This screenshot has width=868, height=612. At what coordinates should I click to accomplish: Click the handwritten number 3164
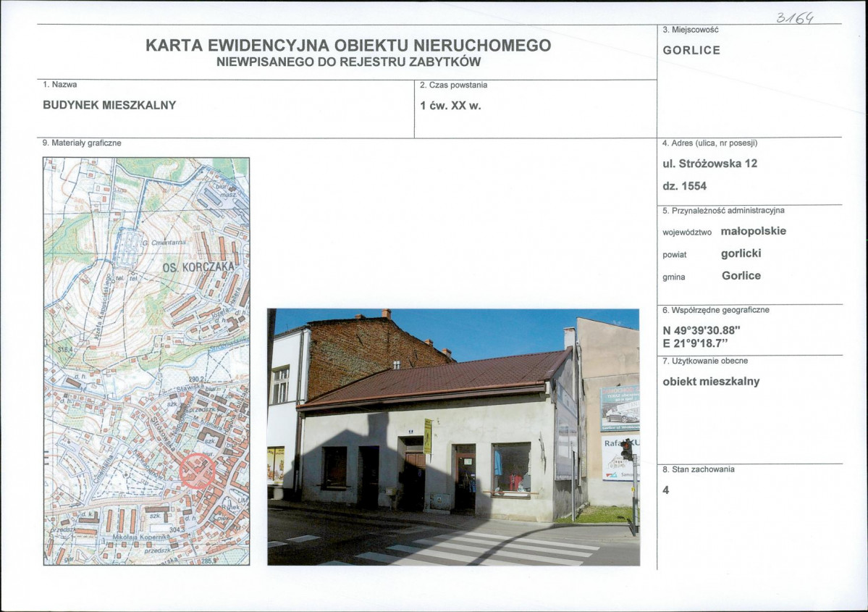click(796, 18)
